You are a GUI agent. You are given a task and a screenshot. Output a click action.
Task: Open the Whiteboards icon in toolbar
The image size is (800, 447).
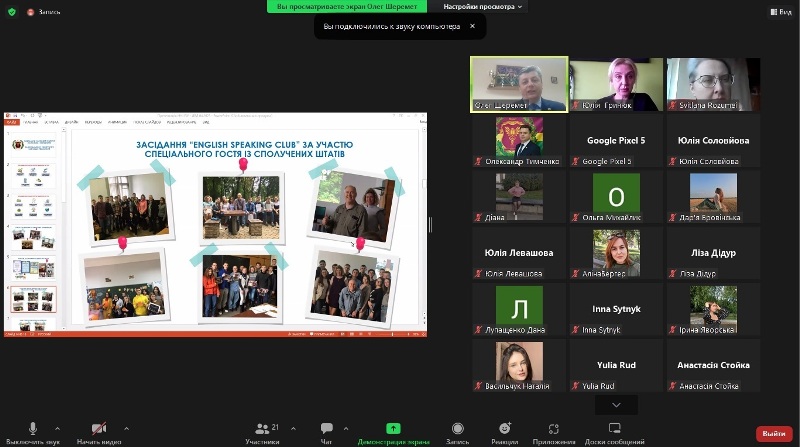pos(614,428)
